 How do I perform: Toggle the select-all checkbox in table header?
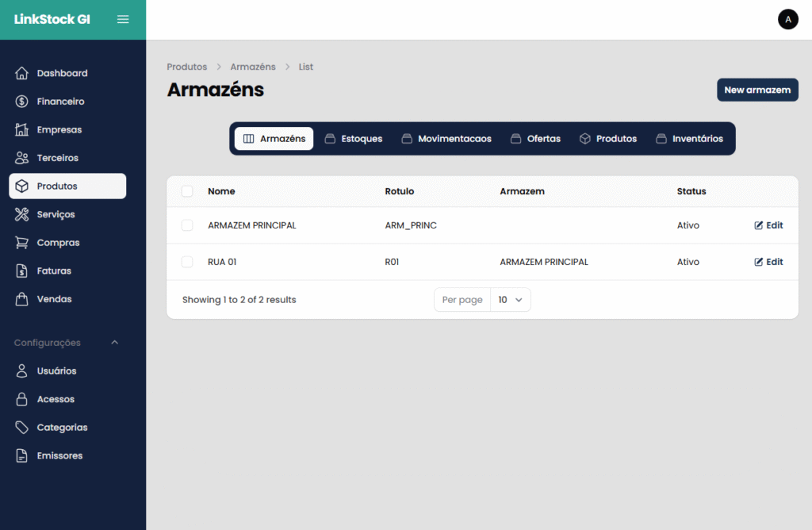pos(187,191)
